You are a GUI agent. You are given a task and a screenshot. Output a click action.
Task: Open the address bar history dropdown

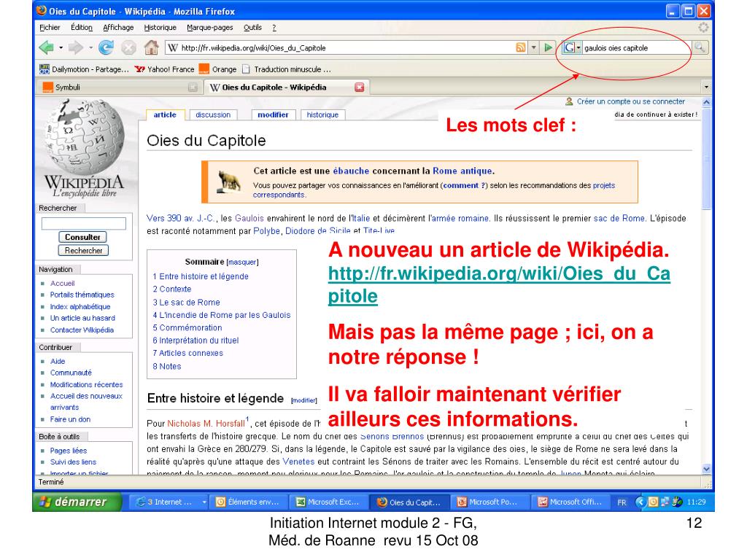point(534,47)
